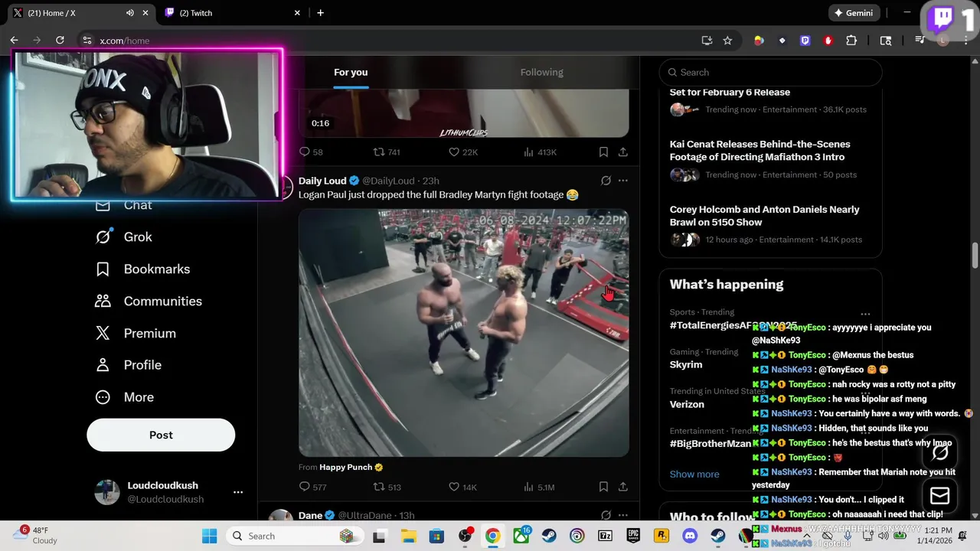
Task: Open File Explorer from the taskbar
Action: (408, 536)
